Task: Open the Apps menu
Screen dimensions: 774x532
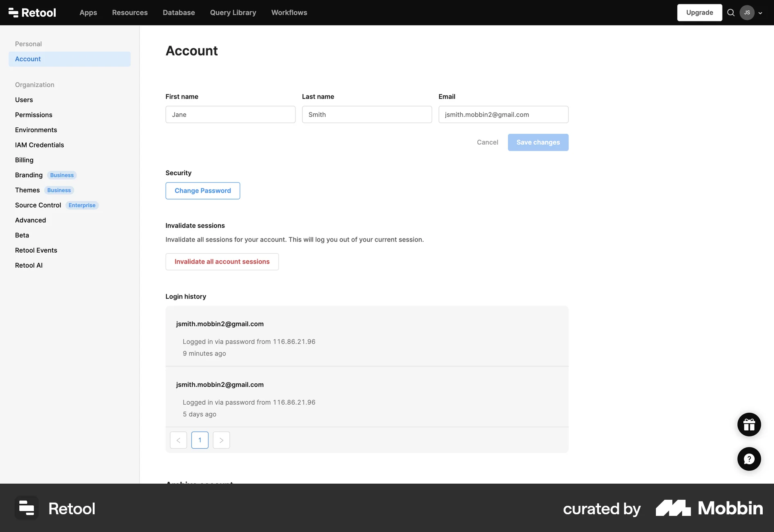Action: point(88,12)
